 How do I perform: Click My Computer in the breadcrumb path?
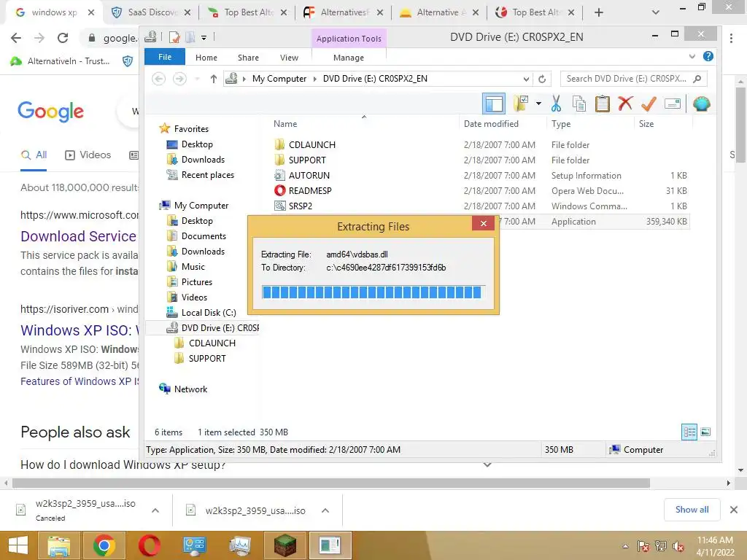coord(279,79)
